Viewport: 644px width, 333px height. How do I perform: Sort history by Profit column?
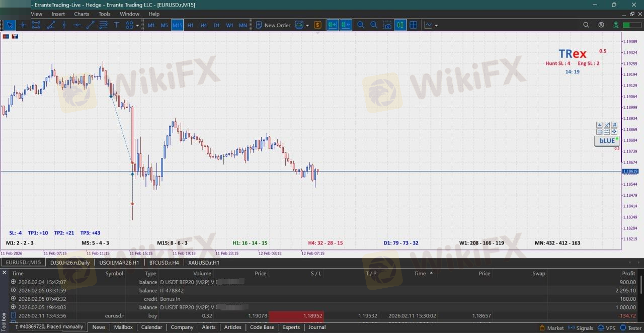click(628, 274)
